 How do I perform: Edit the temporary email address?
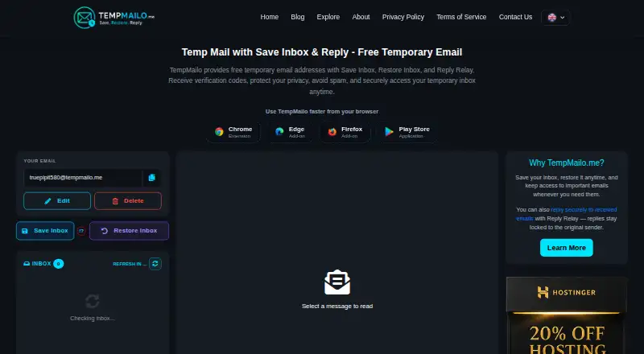[x=57, y=201]
